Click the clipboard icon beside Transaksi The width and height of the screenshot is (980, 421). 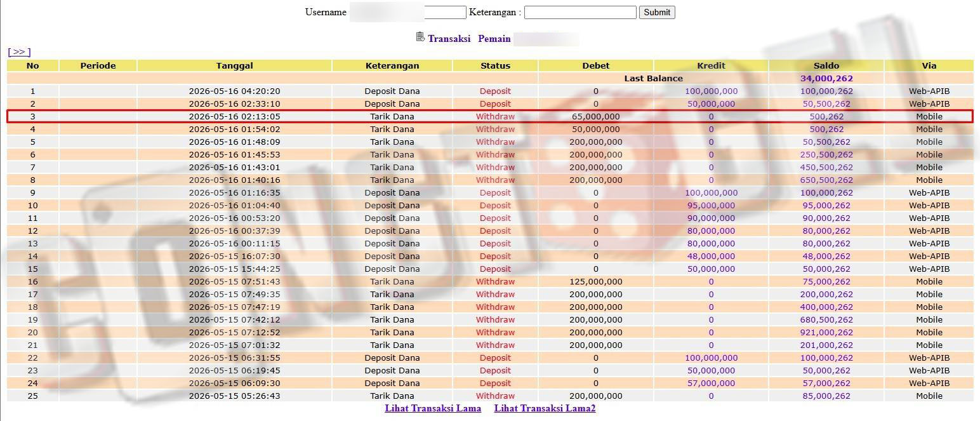click(x=420, y=37)
